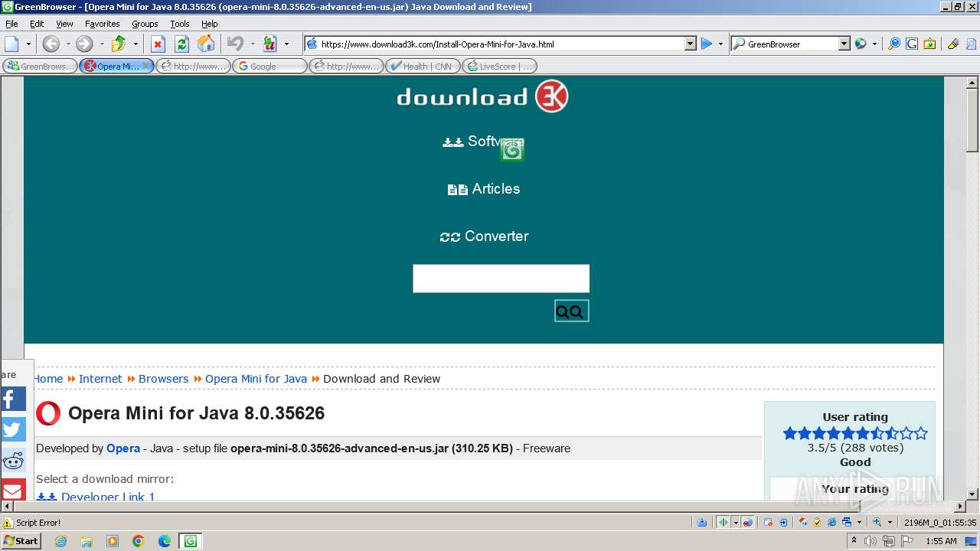Open the Up folder dropdown arrow
The image size is (980, 551).
136,44
